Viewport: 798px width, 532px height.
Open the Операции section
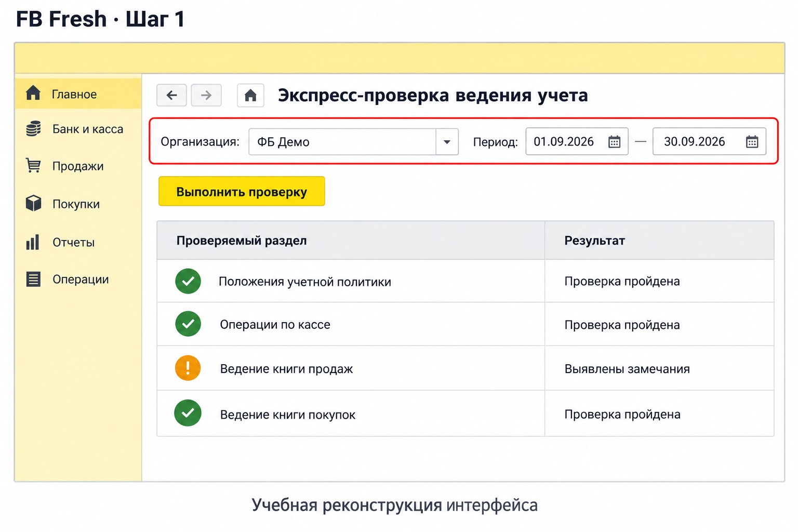(78, 280)
